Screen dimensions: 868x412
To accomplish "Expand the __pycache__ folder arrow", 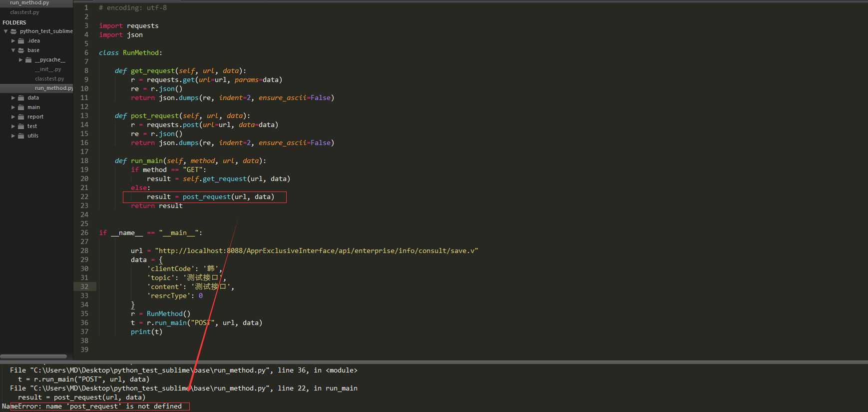I will [20, 60].
